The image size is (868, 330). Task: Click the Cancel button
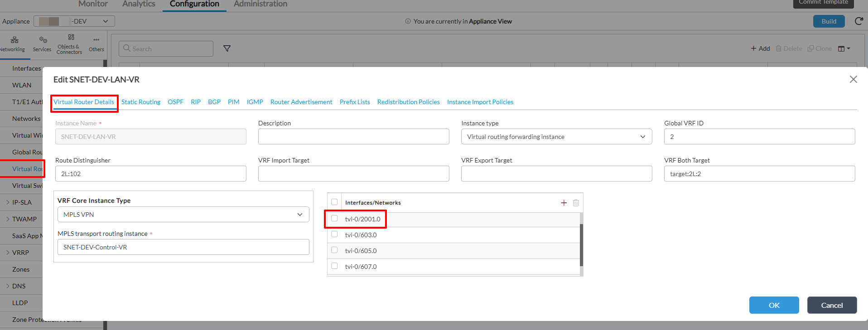(832, 305)
